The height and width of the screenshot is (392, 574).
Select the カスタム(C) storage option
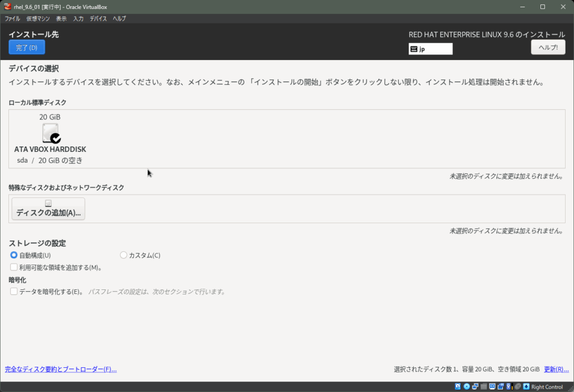click(123, 255)
